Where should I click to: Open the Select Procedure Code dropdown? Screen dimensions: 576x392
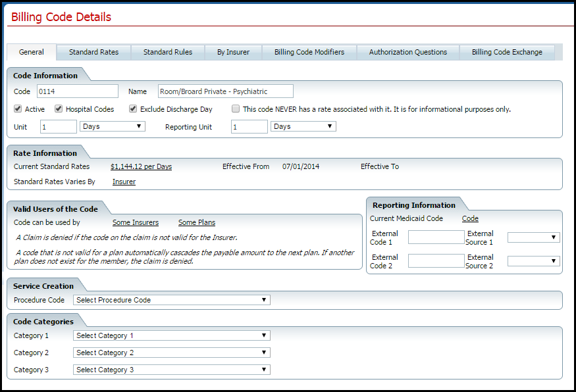click(171, 300)
